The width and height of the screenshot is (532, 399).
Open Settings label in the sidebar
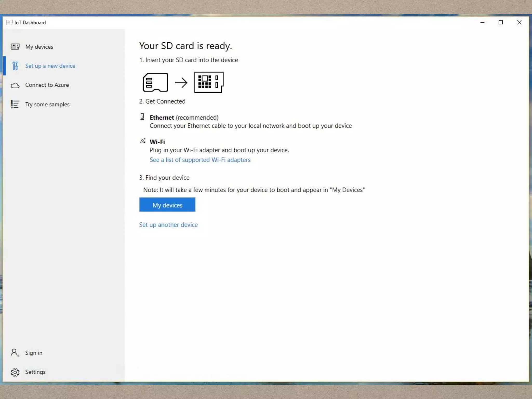coord(35,372)
